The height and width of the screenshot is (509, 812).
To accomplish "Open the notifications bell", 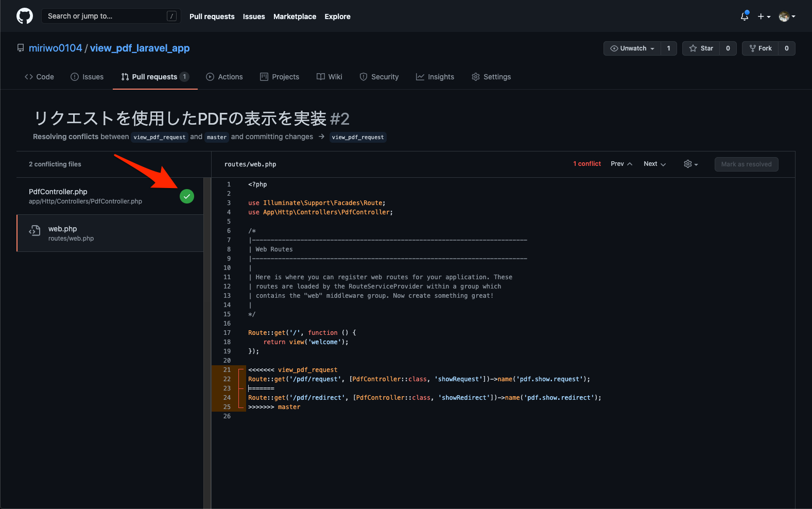I will pyautogui.click(x=745, y=16).
